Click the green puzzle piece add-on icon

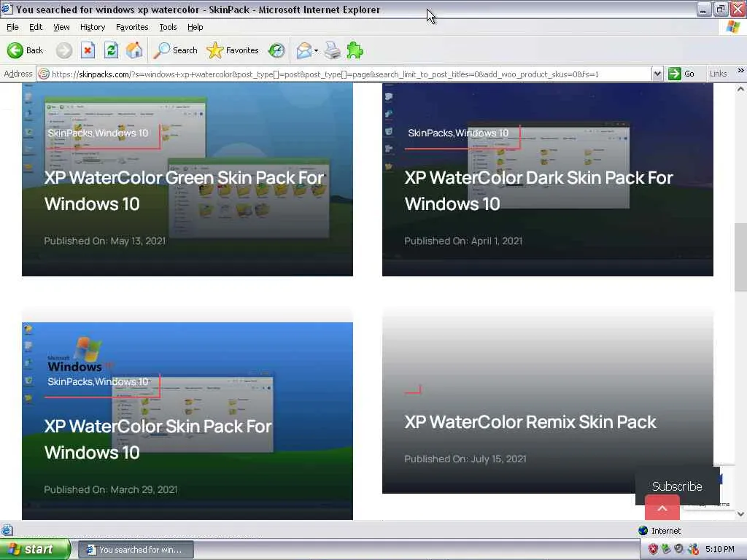tap(355, 50)
